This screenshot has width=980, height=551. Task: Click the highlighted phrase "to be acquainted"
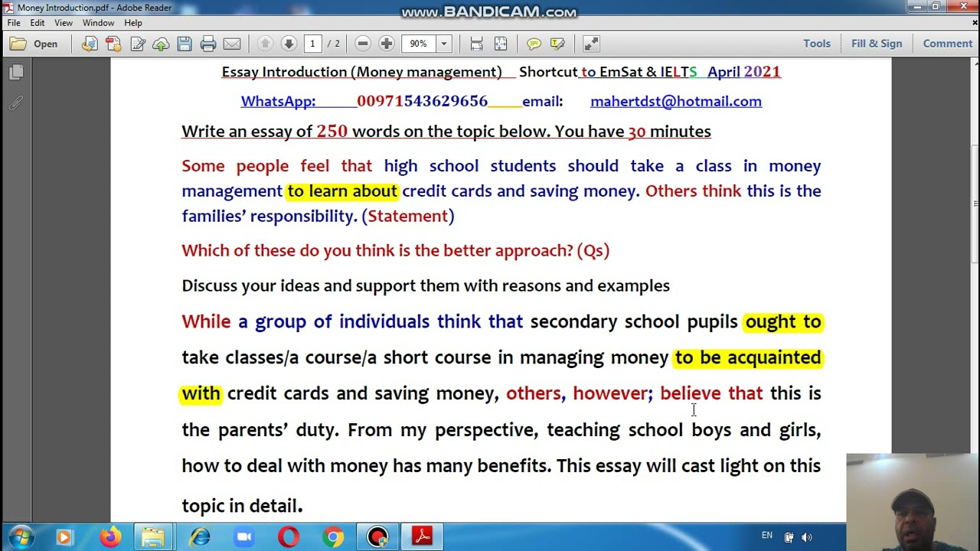(x=748, y=358)
